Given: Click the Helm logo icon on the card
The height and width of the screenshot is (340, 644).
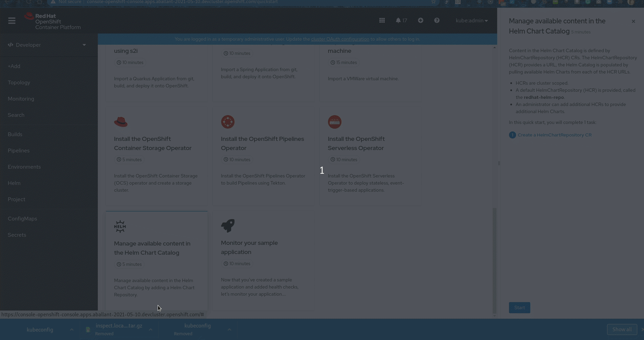Looking at the screenshot, I should click(120, 227).
